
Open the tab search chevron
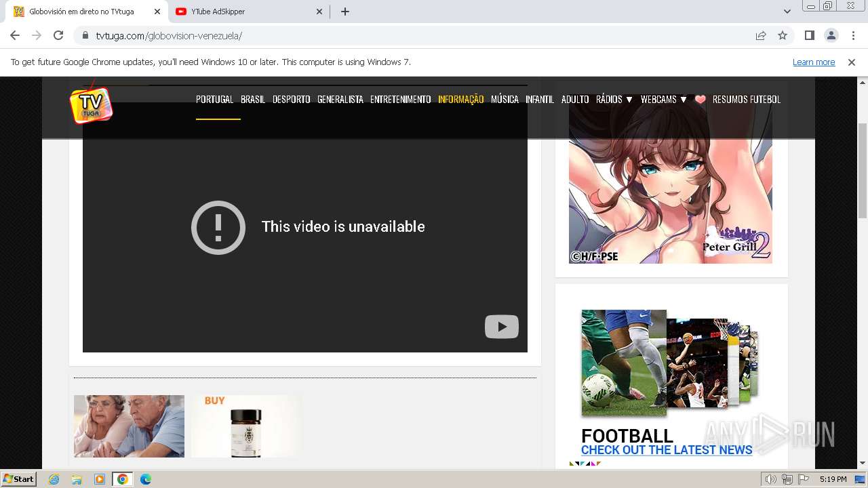point(787,12)
